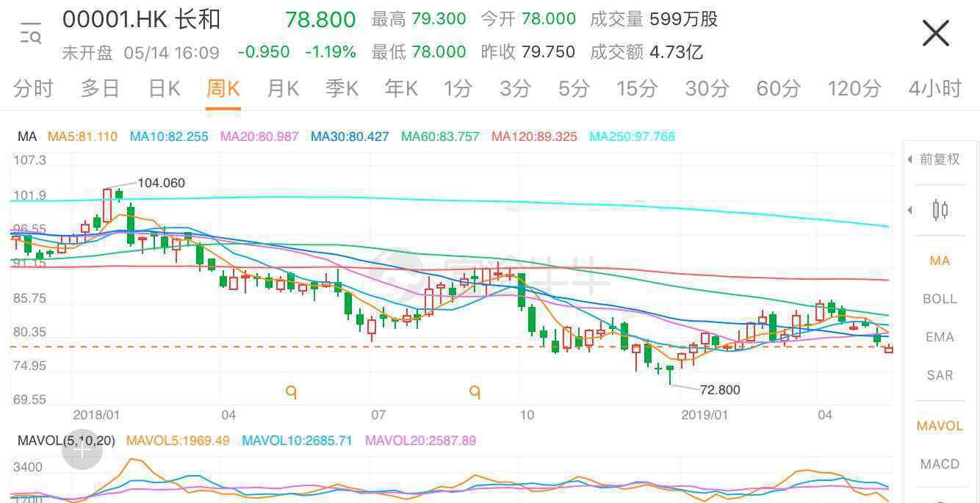Expand the 前复权 adjustment option
980x503 pixels.
point(933,159)
